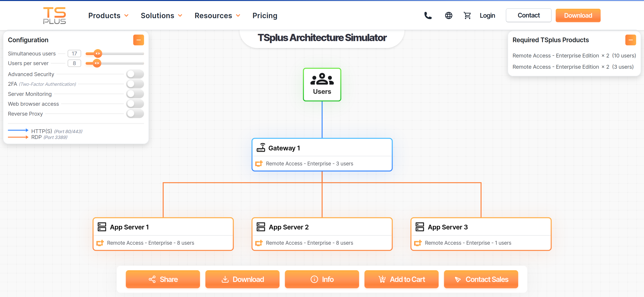Select the Users node icon
Screen dimensions: 644x297
click(x=322, y=79)
